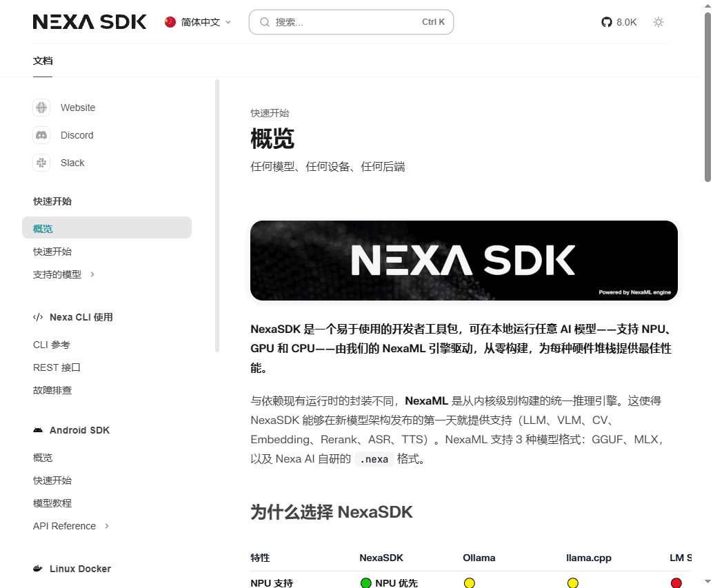The width and height of the screenshot is (713, 588).
Task: Open 支持的模型 sidebar item
Action: 57,274
